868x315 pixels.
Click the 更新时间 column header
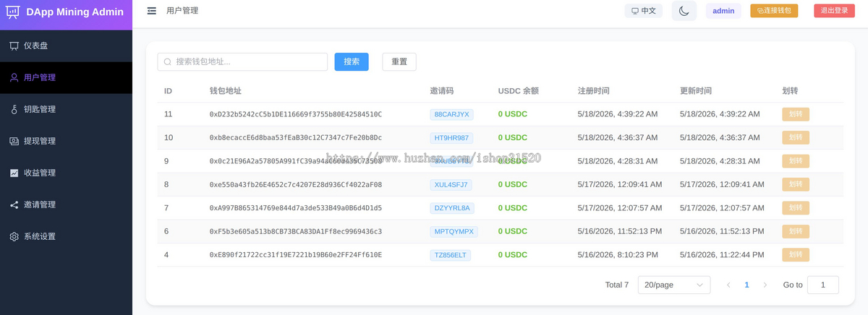(696, 91)
